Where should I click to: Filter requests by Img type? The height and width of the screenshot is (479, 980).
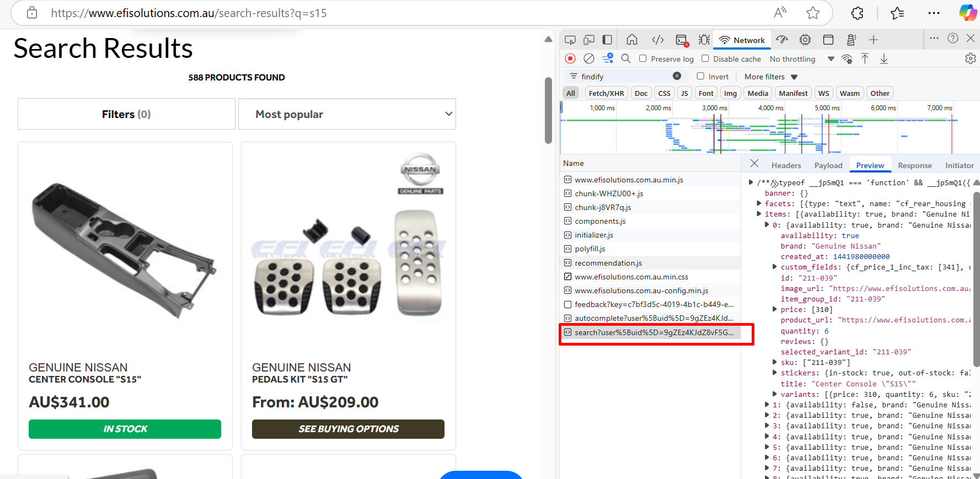730,93
